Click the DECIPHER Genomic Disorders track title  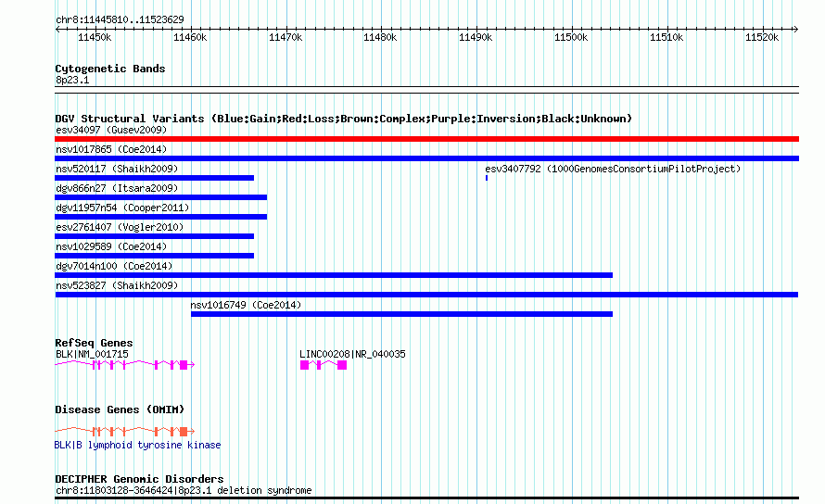139,479
